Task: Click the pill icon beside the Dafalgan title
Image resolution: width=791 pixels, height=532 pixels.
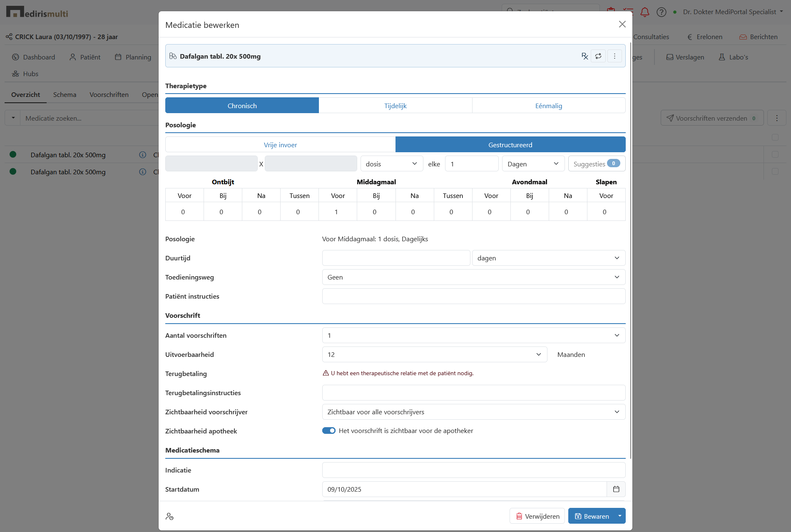Action: pyautogui.click(x=173, y=56)
